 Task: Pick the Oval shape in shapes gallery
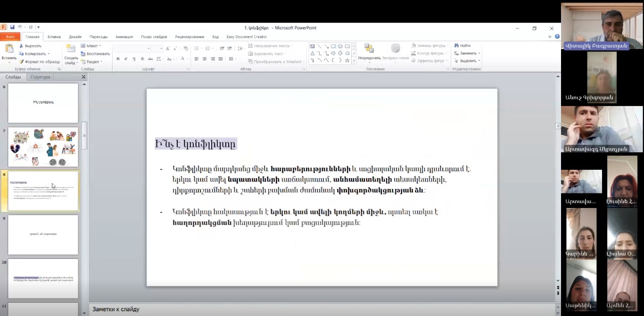pos(340,46)
